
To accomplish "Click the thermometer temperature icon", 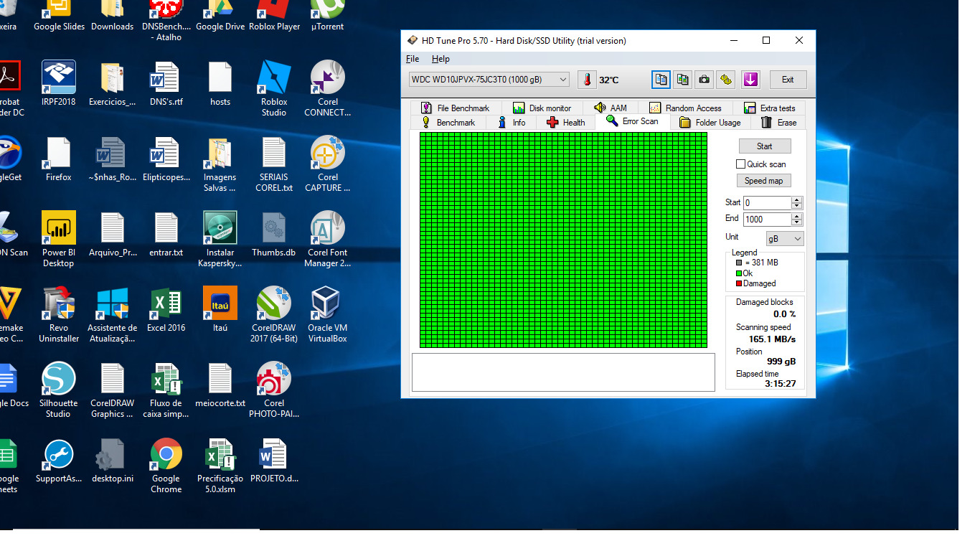I will (x=587, y=80).
